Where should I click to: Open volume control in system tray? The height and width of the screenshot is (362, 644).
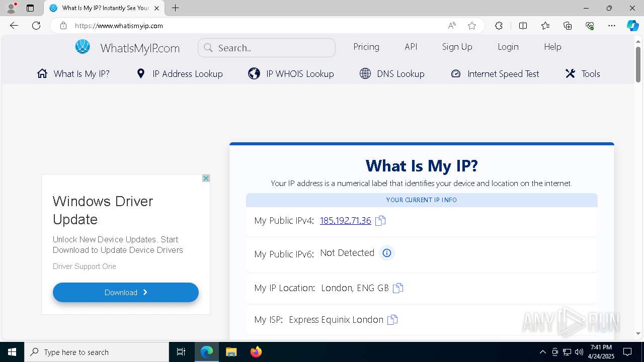pyautogui.click(x=579, y=352)
